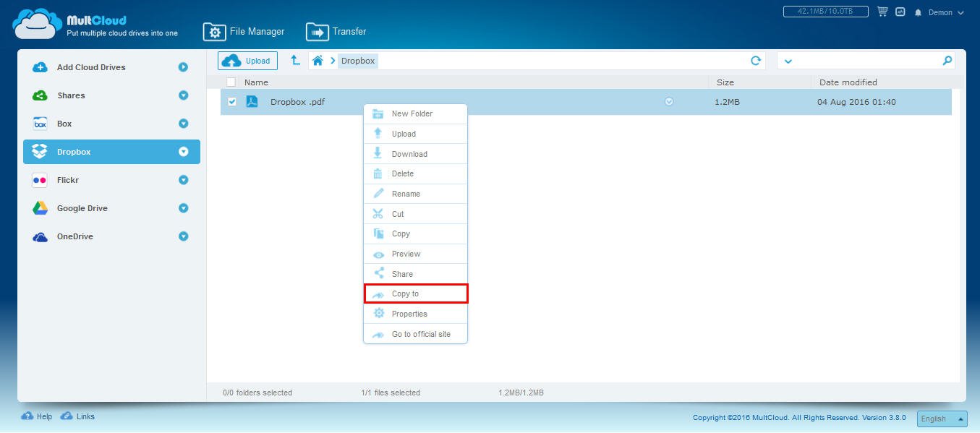Click the Box logo icon in the sidebar
The height and width of the screenshot is (433, 980).
click(41, 124)
